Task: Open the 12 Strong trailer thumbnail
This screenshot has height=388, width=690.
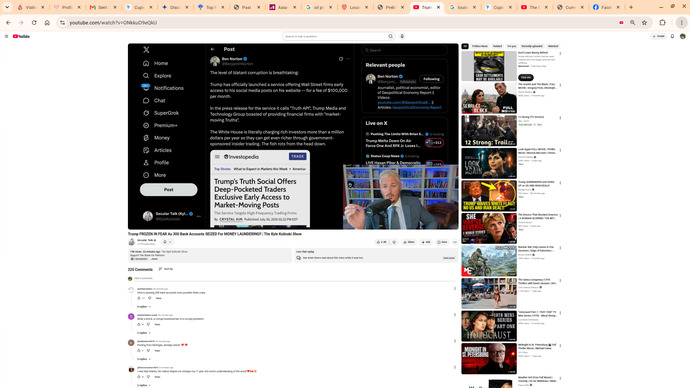Action: coord(489,131)
